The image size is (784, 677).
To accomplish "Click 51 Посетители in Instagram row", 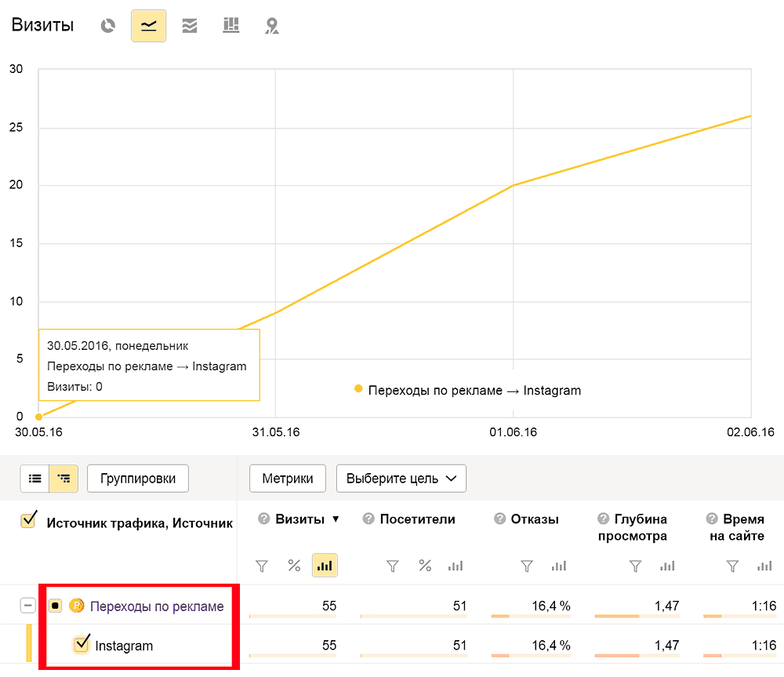I will pos(459,646).
